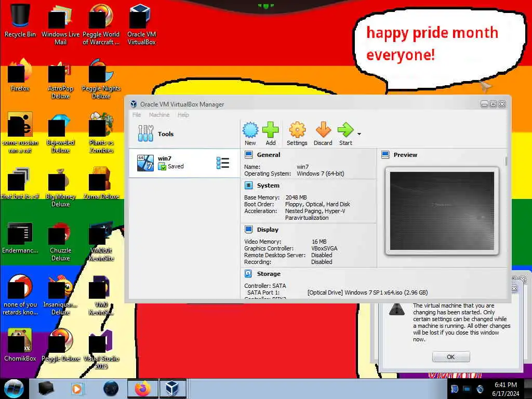The image size is (532, 399).
Task: Click the Display section header
Action: tap(268, 230)
